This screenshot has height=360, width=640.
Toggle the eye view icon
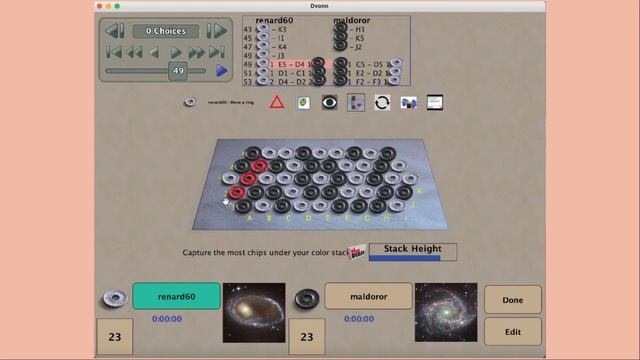click(x=329, y=102)
